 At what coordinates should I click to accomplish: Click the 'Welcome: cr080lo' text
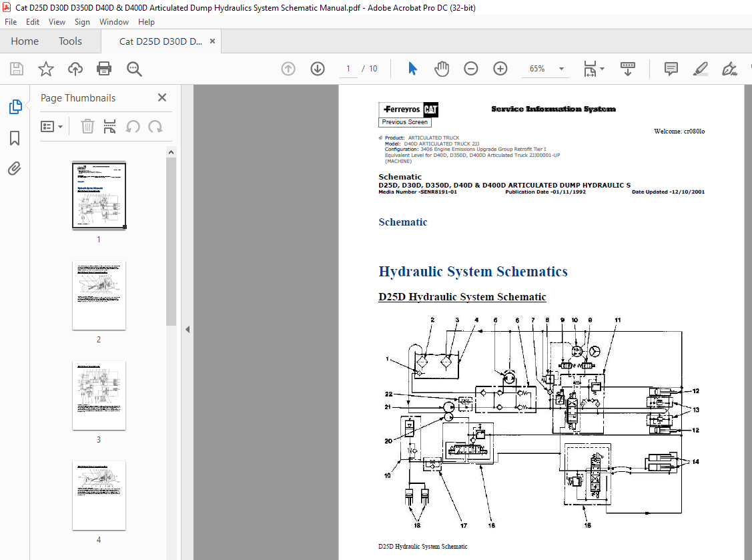(x=679, y=131)
